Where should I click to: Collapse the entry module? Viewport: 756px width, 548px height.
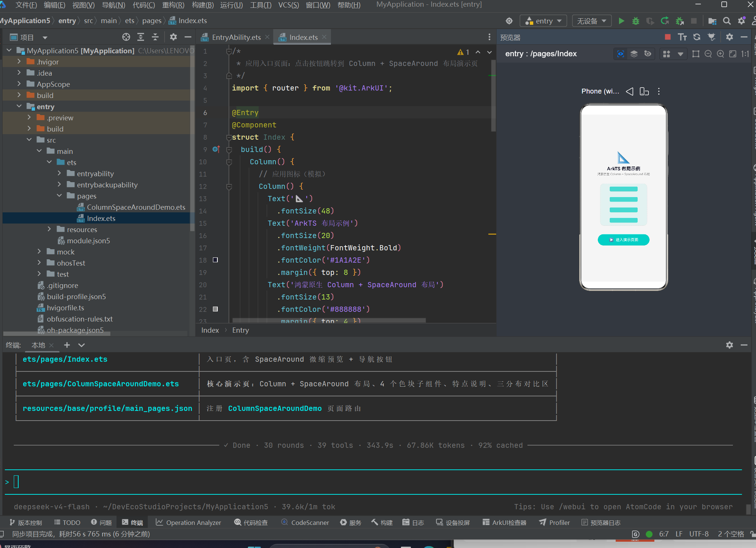(19, 106)
